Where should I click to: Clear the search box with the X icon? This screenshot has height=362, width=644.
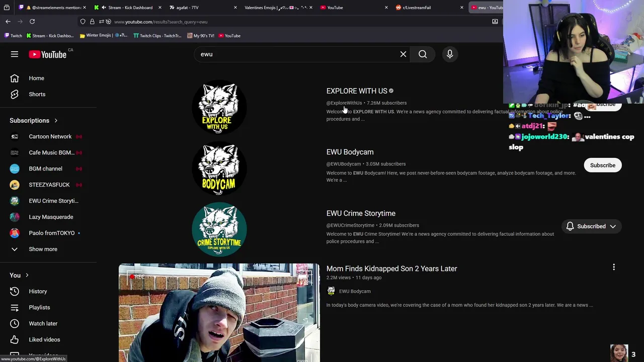pos(403,54)
